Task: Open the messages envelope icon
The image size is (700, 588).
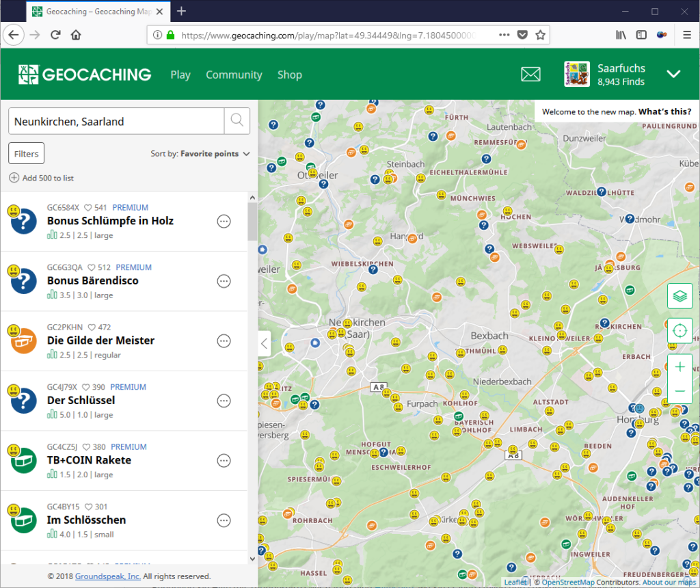Action: [x=530, y=74]
